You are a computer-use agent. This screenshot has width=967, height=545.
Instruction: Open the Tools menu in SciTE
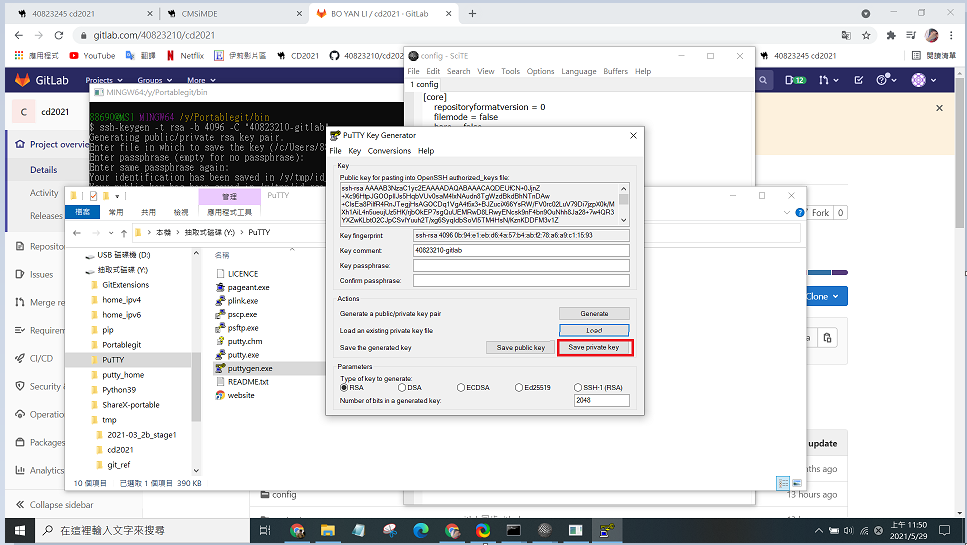pyautogui.click(x=511, y=72)
